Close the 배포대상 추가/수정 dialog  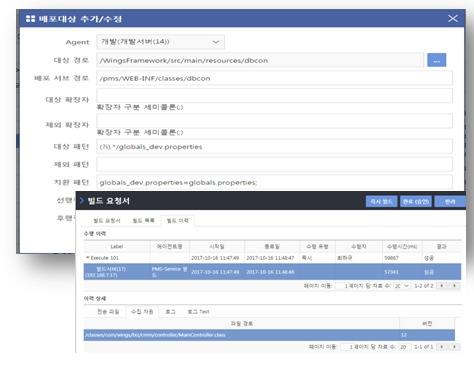453,18
